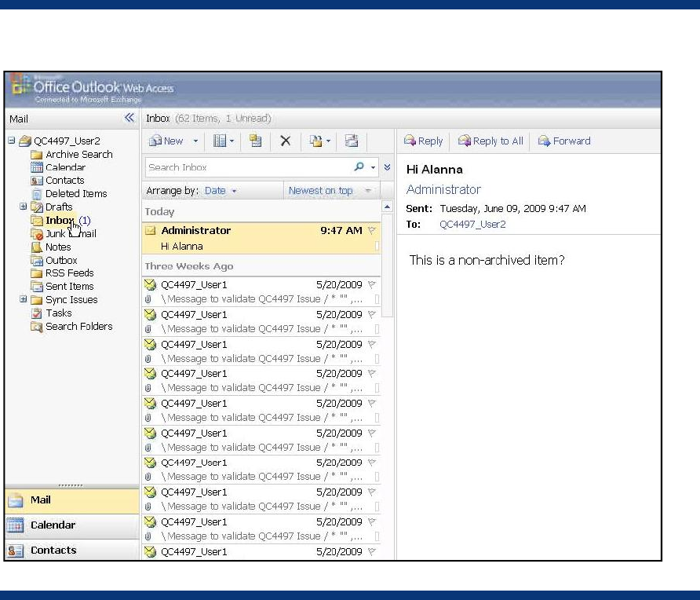Click the Forward button
Image resolution: width=700 pixels, height=600 pixels.
[x=564, y=141]
